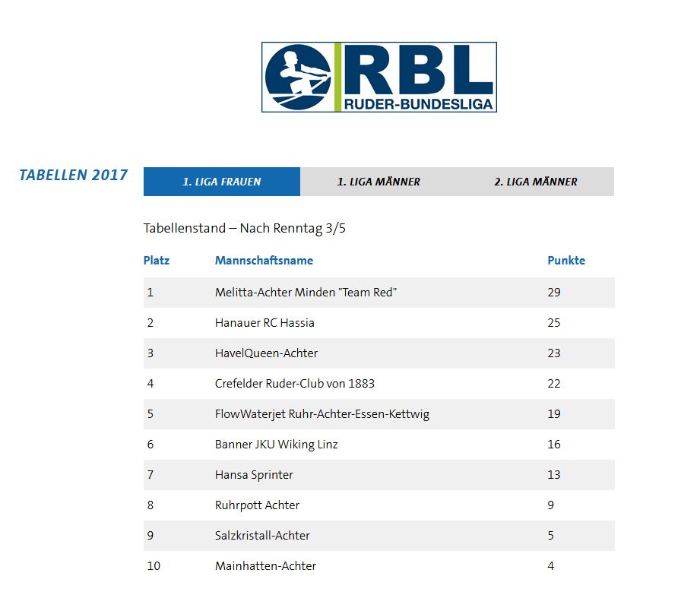The width and height of the screenshot is (700, 592).
Task: Click the Platz column header
Action: click(x=157, y=261)
